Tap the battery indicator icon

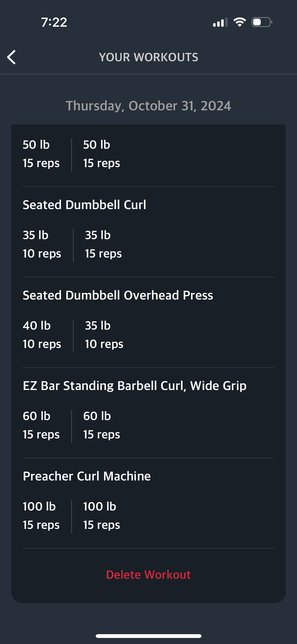(262, 22)
